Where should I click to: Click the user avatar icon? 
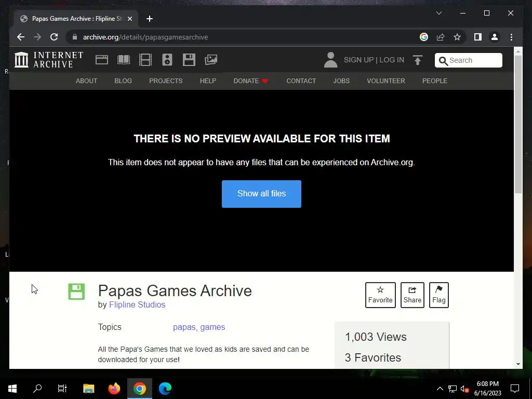(330, 60)
